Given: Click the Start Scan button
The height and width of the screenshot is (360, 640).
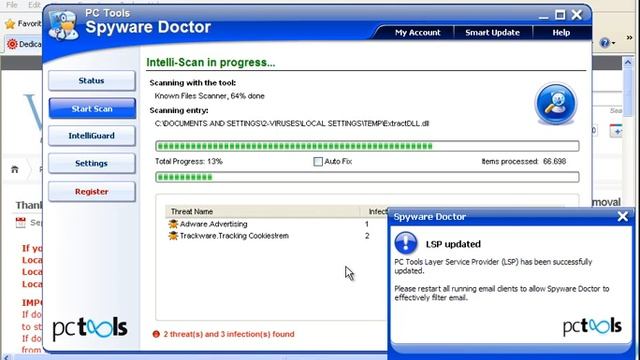Looking at the screenshot, I should tap(92, 109).
